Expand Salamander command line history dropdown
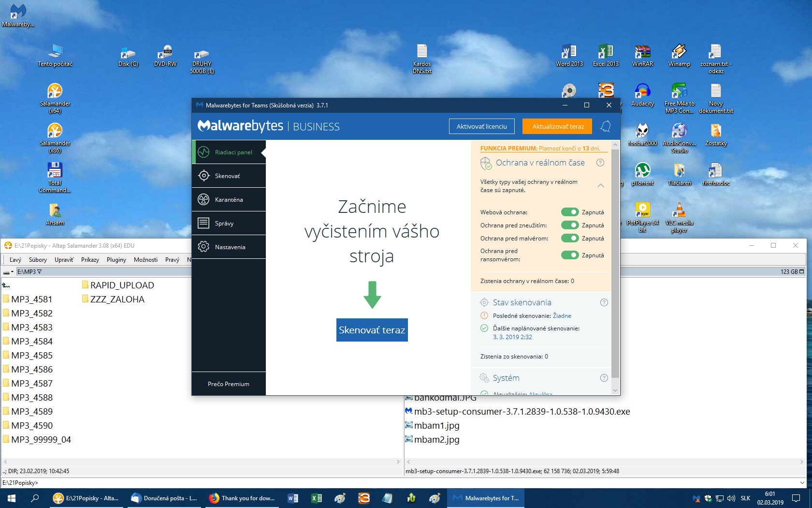This screenshot has height=508, width=812. tap(802, 482)
